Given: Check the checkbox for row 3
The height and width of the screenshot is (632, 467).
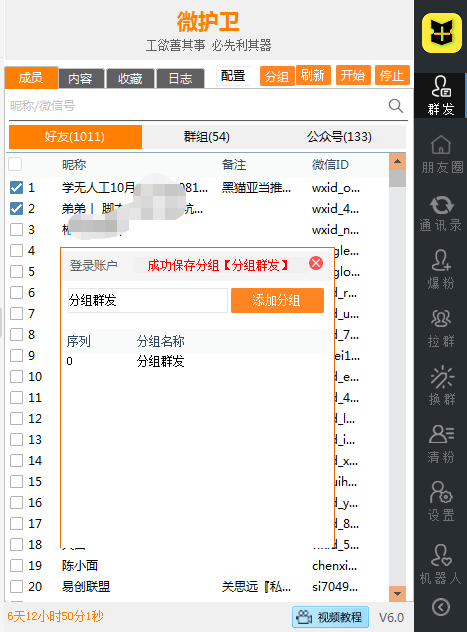Looking at the screenshot, I should (x=17, y=229).
